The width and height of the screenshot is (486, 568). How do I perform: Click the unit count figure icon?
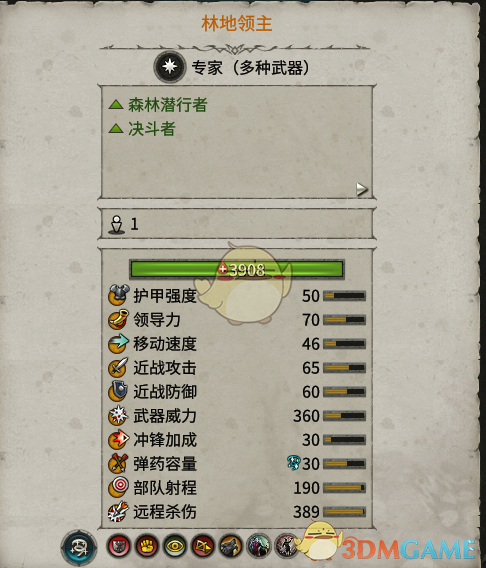click(x=117, y=225)
